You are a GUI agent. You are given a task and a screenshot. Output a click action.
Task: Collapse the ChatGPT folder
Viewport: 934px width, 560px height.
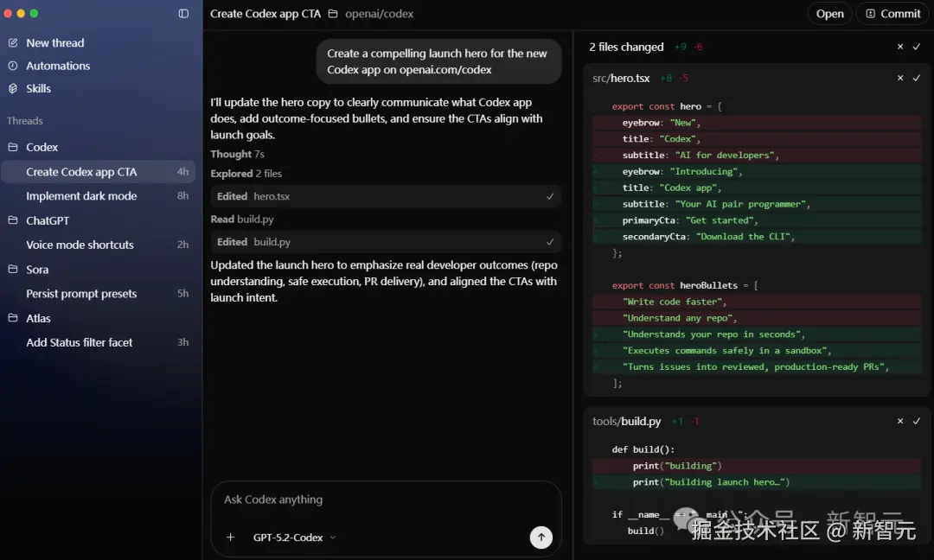click(x=12, y=220)
